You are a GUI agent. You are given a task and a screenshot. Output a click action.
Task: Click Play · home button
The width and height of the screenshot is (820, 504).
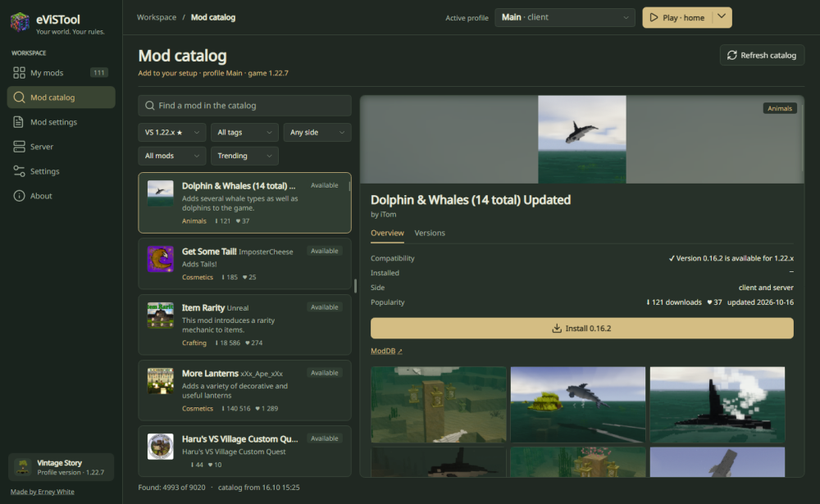(x=678, y=17)
